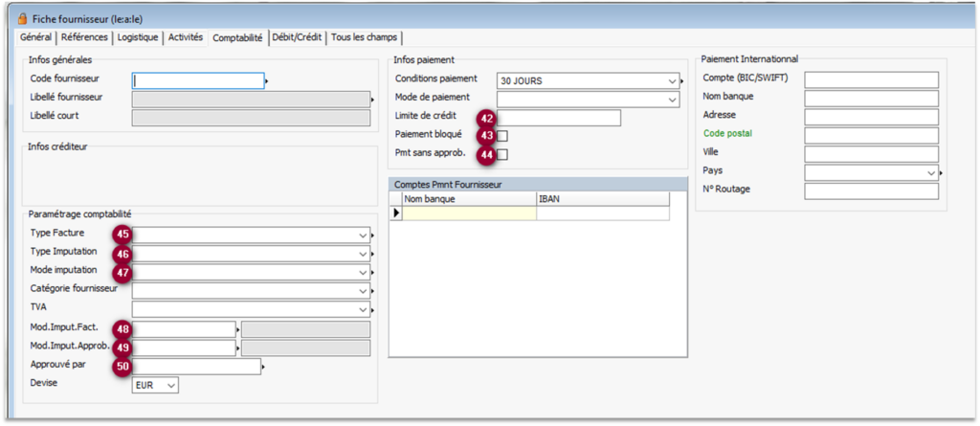Image resolution: width=980 pixels, height=426 pixels.
Task: Expand the Mode de paiement dropdown
Action: pyautogui.click(x=671, y=99)
